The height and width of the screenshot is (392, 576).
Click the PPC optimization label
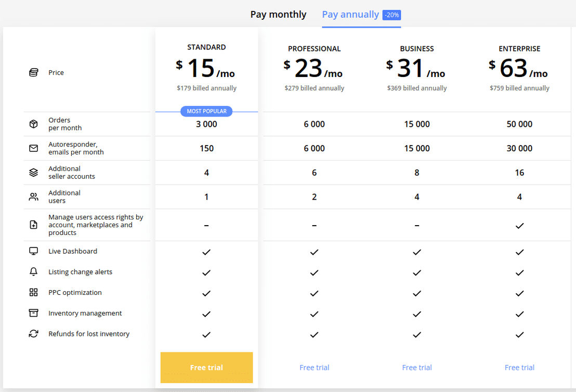(75, 292)
